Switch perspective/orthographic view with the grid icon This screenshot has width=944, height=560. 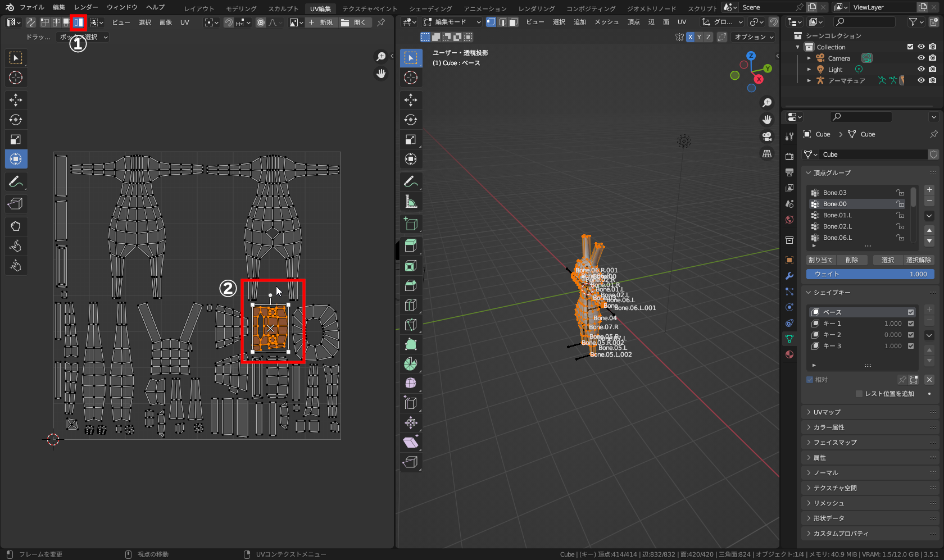coord(767,154)
